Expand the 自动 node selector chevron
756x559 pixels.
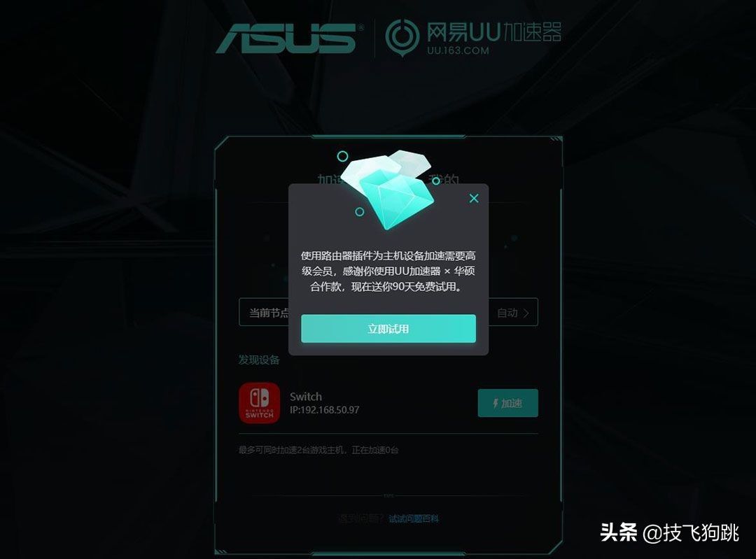[526, 313]
